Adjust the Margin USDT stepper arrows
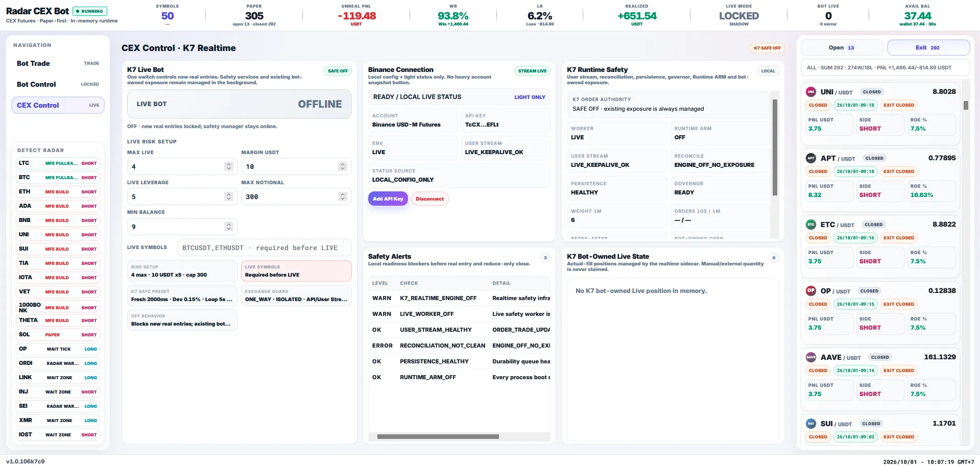The height and width of the screenshot is (467, 980). pos(343,166)
